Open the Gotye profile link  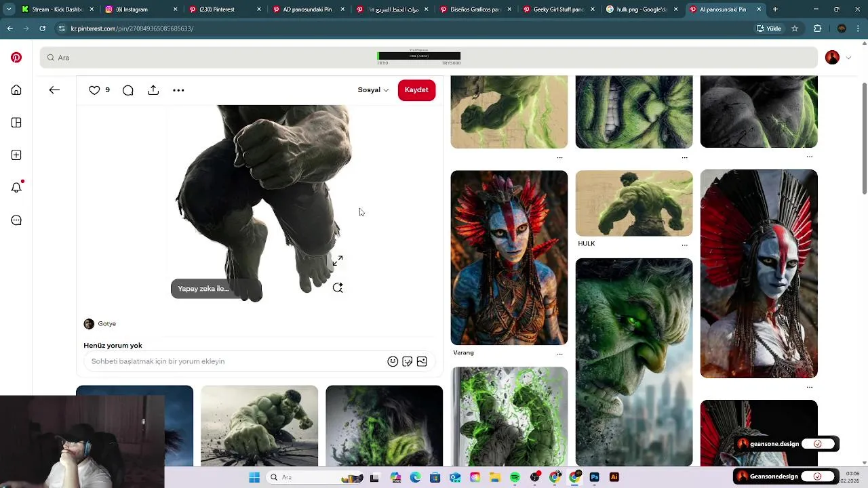[100, 324]
